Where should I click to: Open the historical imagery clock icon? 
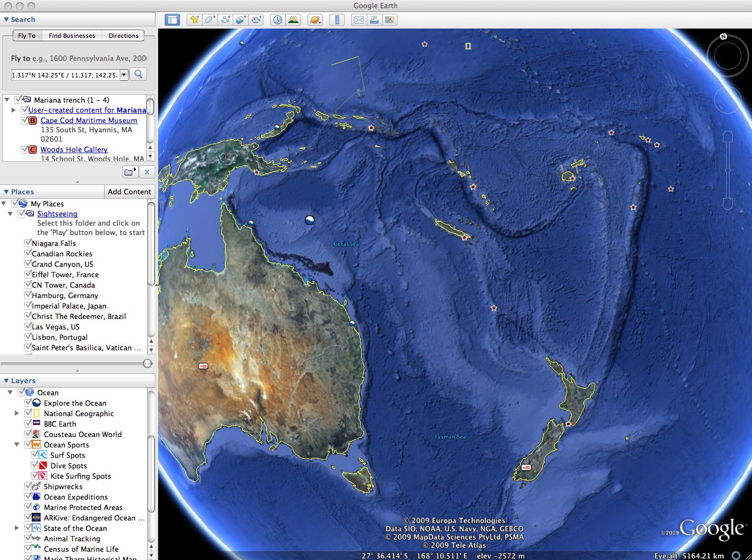point(278,20)
